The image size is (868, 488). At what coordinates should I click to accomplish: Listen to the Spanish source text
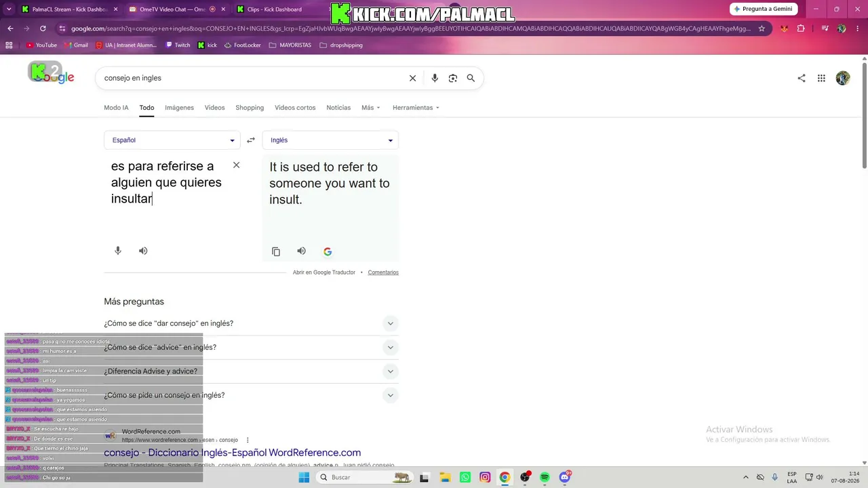[x=143, y=251]
